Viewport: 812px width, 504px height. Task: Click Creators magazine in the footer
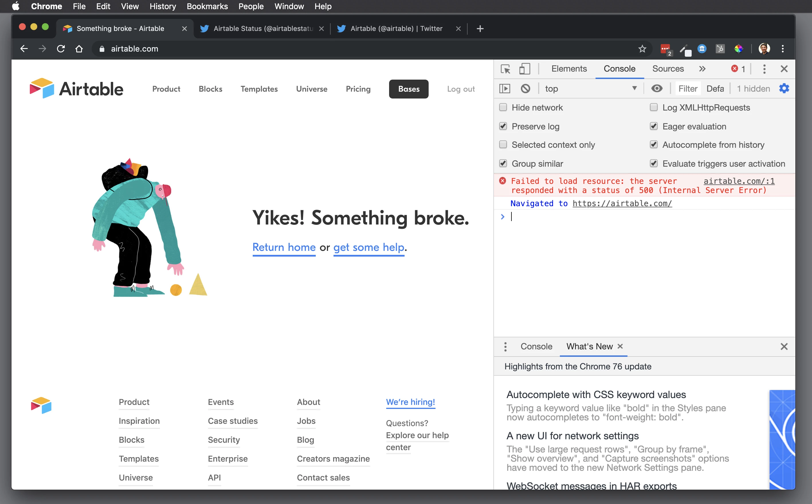pyautogui.click(x=333, y=459)
